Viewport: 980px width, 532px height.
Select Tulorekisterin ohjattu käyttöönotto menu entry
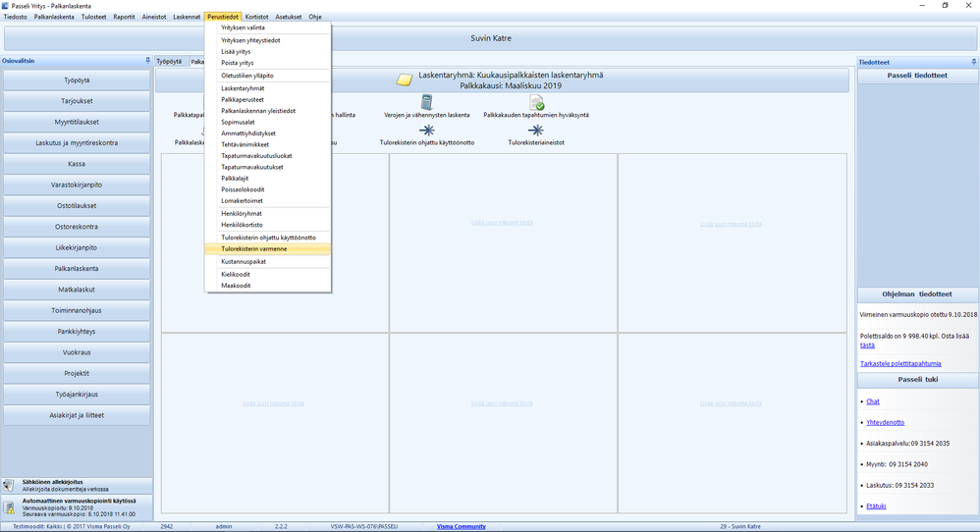tap(267, 238)
